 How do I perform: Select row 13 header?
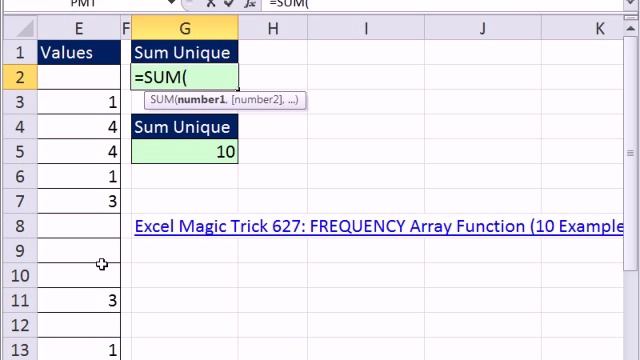20,349
